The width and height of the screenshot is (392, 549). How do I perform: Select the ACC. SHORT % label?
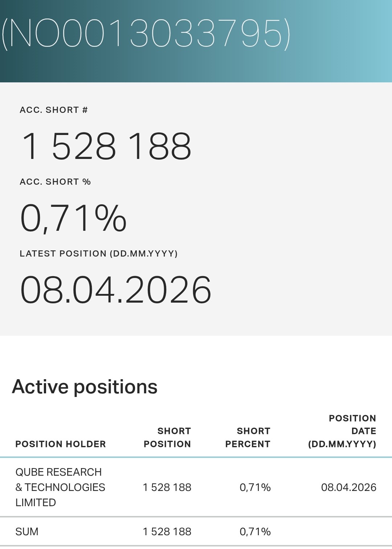[x=55, y=182]
